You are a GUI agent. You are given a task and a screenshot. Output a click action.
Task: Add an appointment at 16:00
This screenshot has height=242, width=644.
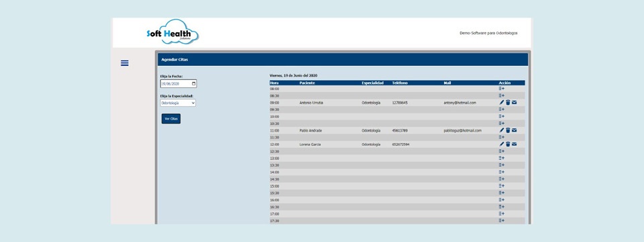(502, 200)
